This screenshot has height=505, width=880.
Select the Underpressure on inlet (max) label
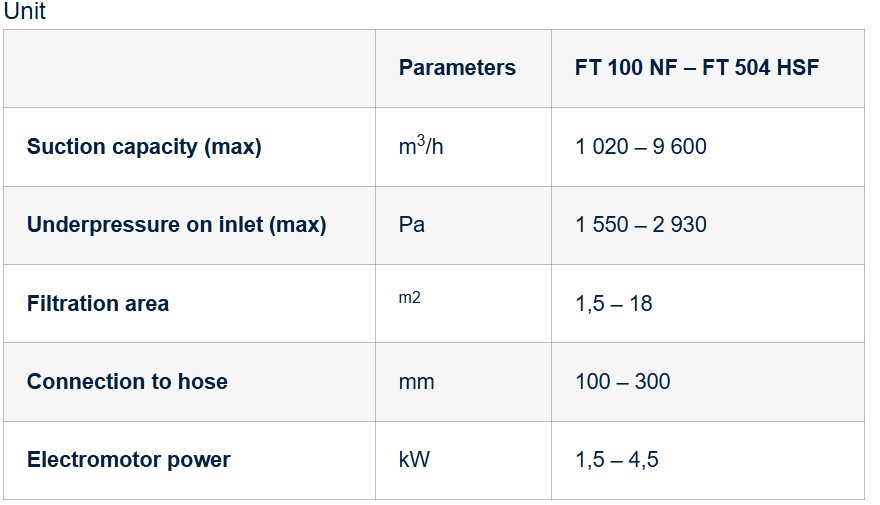(x=177, y=225)
